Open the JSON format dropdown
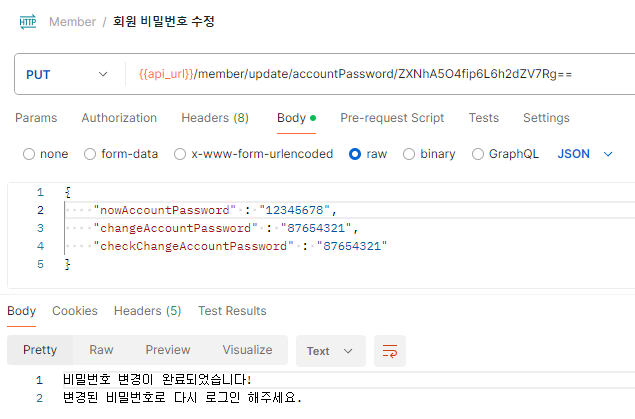Image resolution: width=635 pixels, height=419 pixels. tap(585, 154)
